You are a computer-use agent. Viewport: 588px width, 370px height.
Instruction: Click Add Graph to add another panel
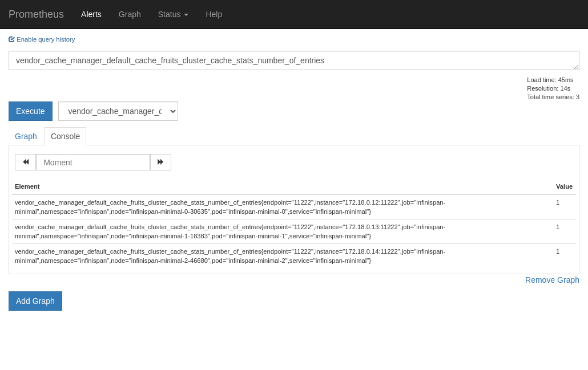(x=35, y=300)
